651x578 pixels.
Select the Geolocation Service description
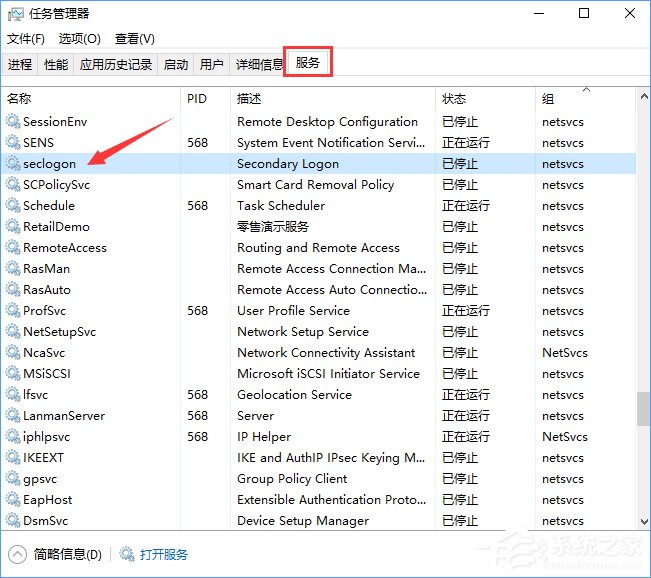coord(294,394)
